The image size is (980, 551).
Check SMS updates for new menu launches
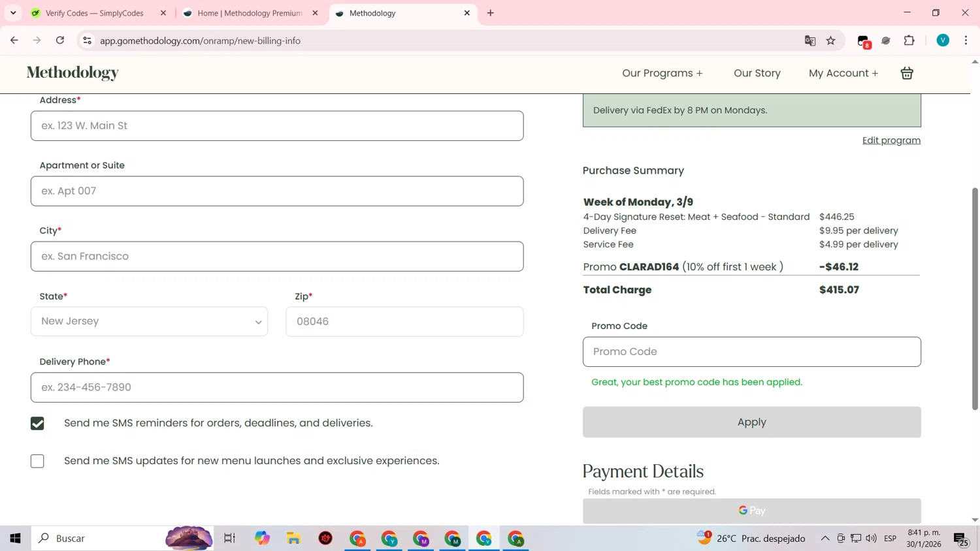pyautogui.click(x=37, y=462)
